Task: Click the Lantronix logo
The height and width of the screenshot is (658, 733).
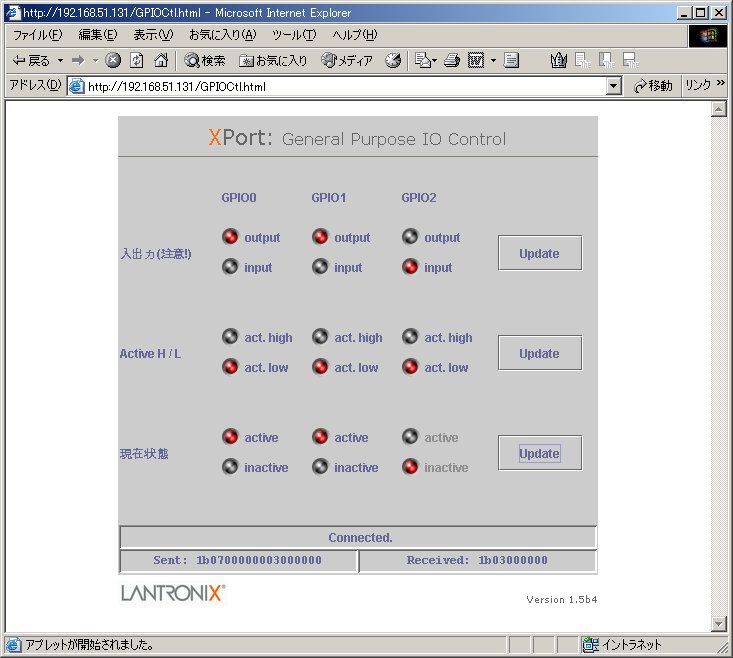Action: tap(173, 593)
